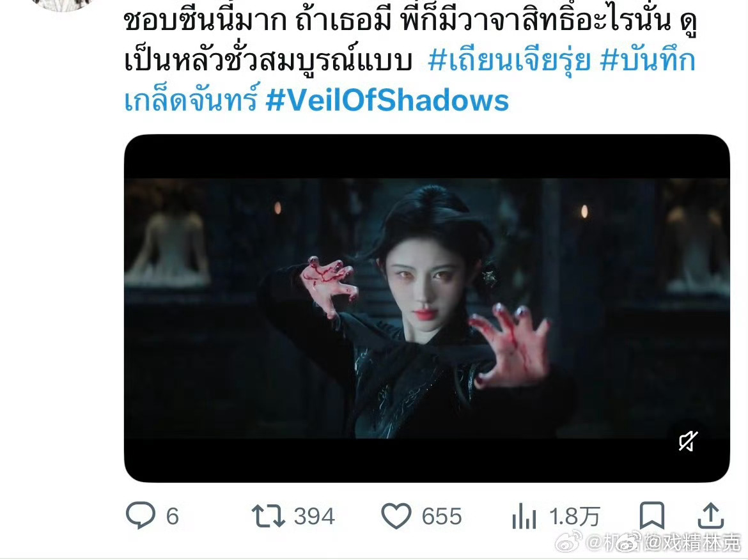Click the Thai tweet text body
This screenshot has width=748, height=560.
pyautogui.click(x=410, y=42)
